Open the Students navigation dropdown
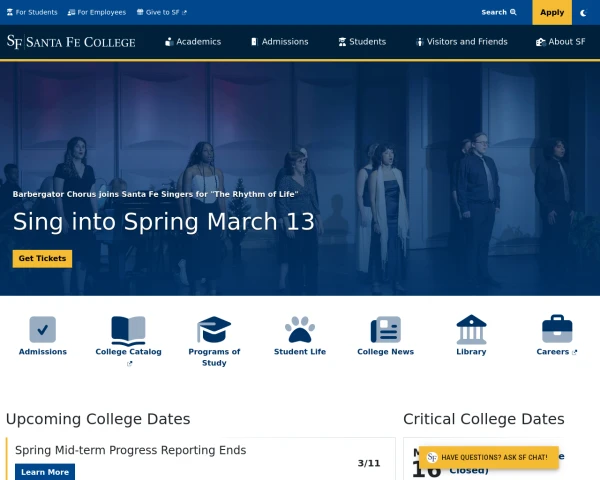The width and height of the screenshot is (600, 480). (x=362, y=42)
